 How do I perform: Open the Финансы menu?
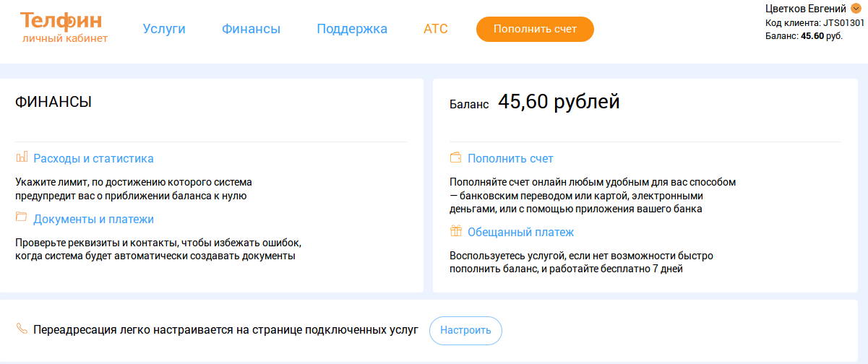pyautogui.click(x=251, y=29)
